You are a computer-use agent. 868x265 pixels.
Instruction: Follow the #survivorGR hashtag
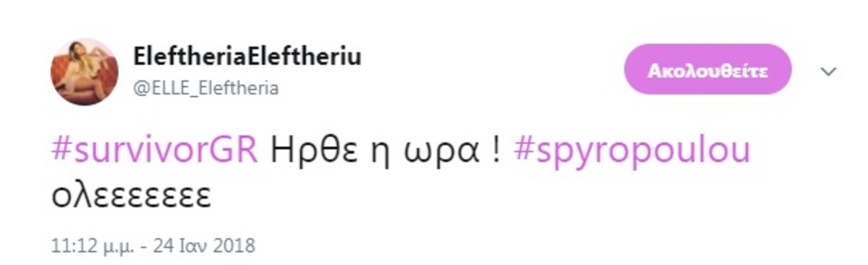click(155, 152)
